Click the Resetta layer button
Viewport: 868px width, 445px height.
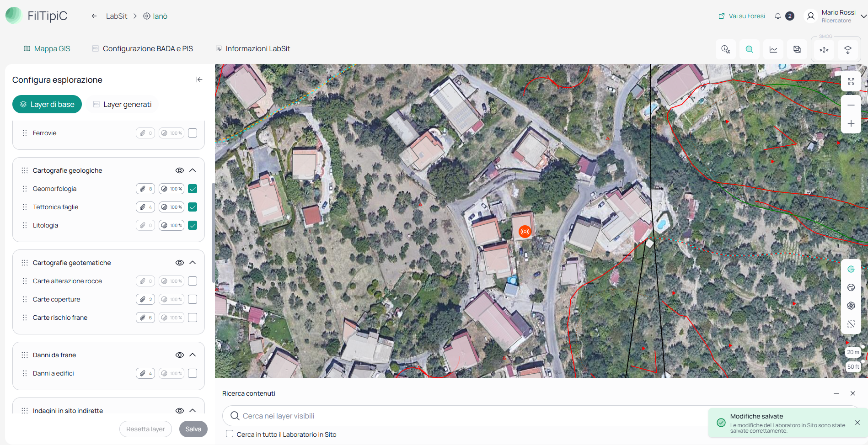pyautogui.click(x=145, y=429)
